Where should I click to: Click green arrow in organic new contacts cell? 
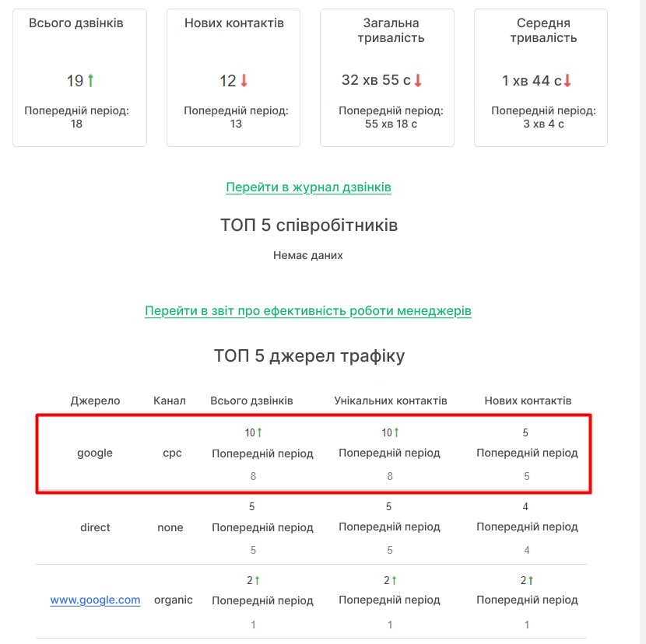(x=531, y=580)
